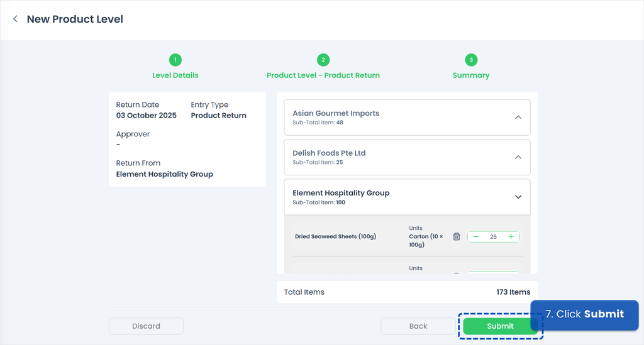Click the back arrow beside New Product Level

[15, 19]
